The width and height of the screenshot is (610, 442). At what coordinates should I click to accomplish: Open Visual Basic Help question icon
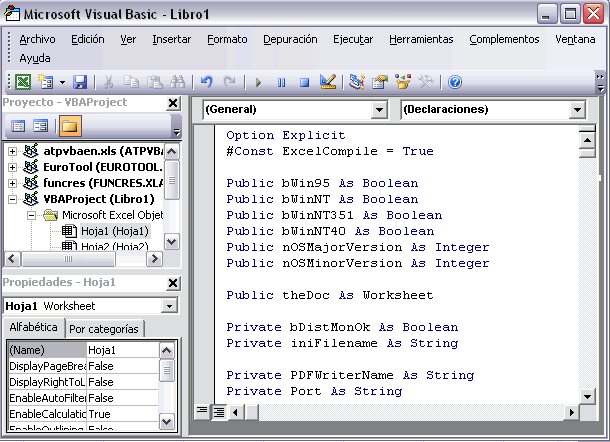pos(455,82)
